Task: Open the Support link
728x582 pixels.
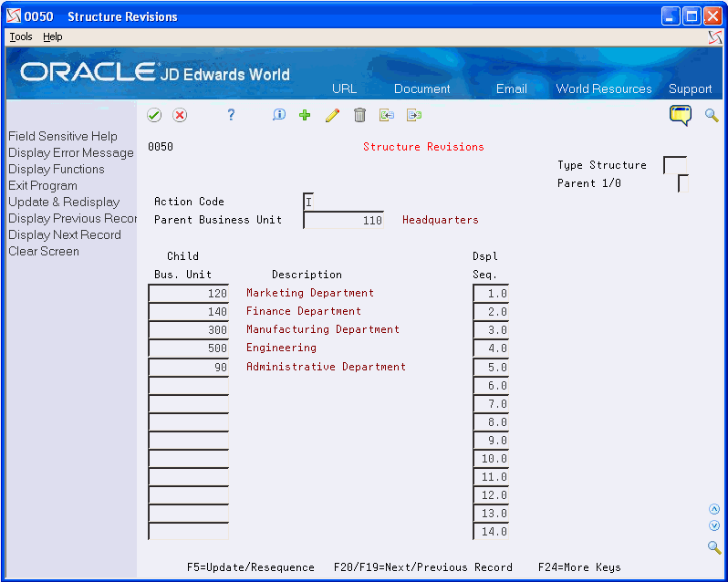Action: tap(690, 88)
